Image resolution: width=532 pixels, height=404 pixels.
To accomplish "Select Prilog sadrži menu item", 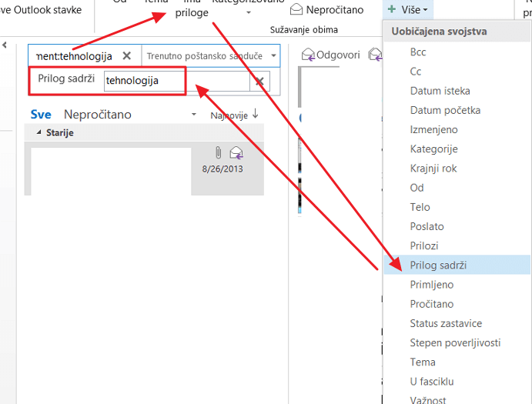I will (457, 265).
